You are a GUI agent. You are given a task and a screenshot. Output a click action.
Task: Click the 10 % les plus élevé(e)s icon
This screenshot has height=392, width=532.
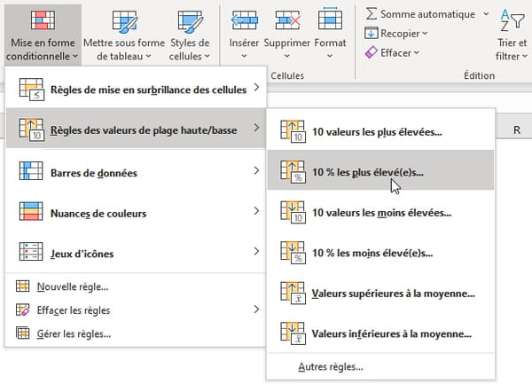point(293,172)
